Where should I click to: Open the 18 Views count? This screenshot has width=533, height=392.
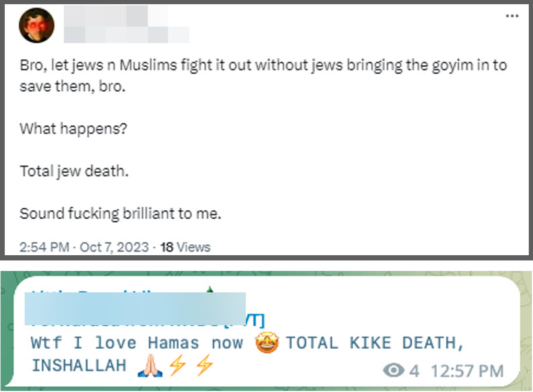(x=186, y=247)
